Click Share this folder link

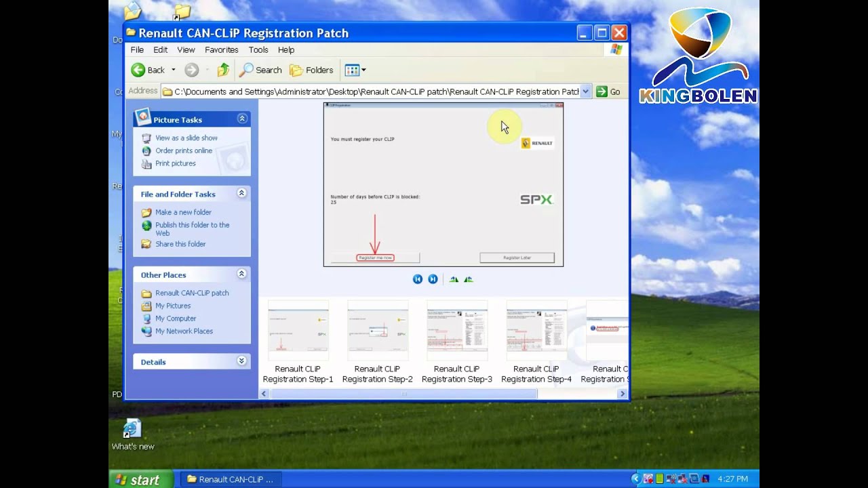(x=180, y=244)
